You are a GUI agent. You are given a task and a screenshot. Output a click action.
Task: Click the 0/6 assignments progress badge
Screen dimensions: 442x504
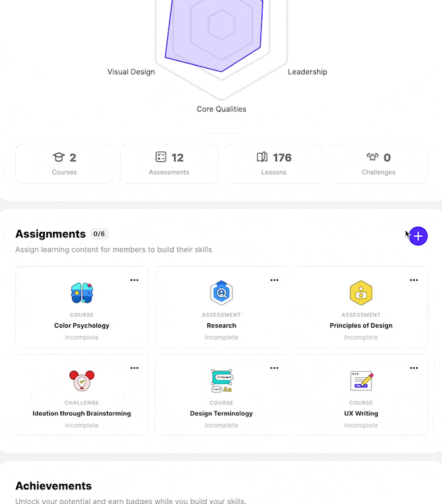(99, 234)
